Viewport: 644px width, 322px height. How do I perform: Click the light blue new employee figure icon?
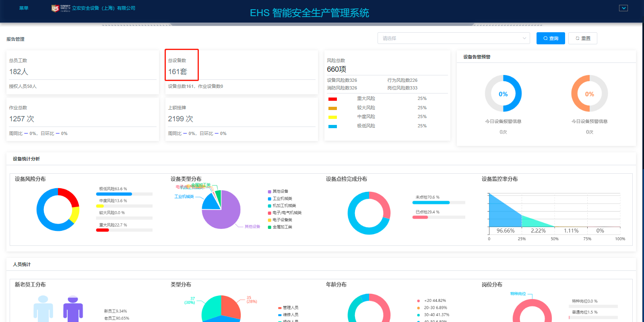43,309
